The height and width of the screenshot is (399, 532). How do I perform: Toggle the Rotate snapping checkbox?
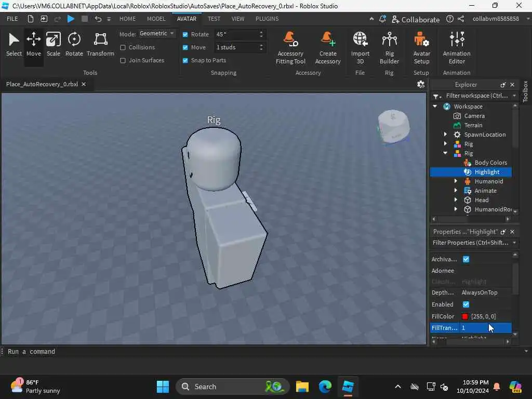click(x=185, y=34)
